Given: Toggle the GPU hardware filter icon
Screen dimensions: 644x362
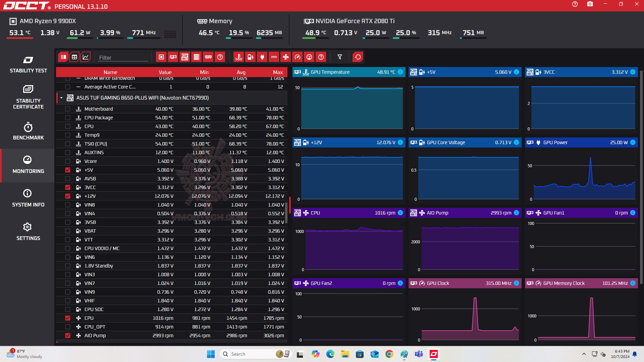Looking at the screenshot, I should click(x=173, y=57).
